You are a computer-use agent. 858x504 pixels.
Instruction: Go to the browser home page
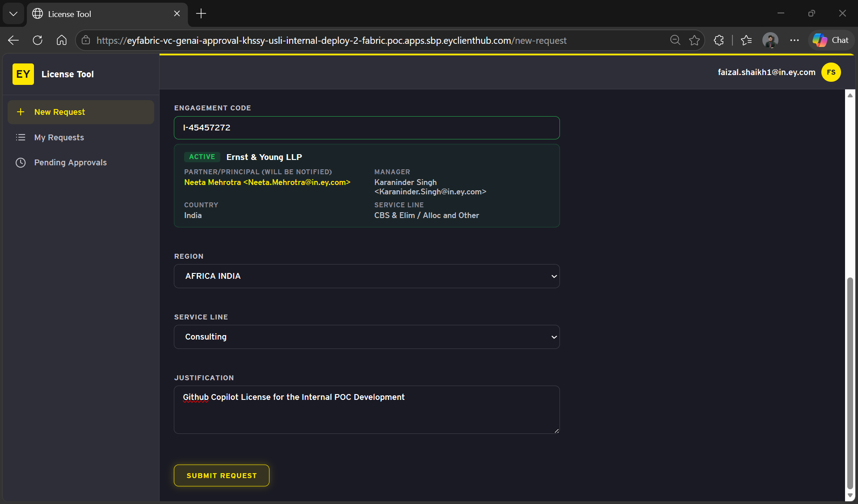[62, 40]
